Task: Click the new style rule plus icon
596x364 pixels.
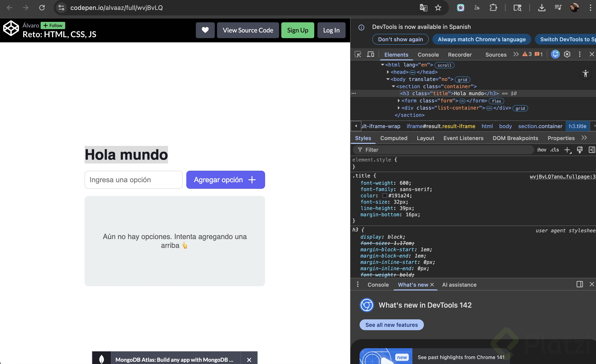Action: pos(567,150)
